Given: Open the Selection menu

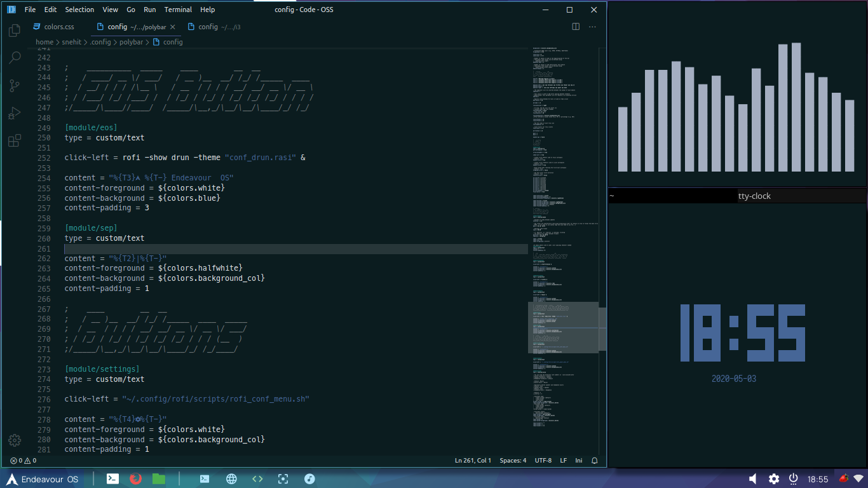Looking at the screenshot, I should [79, 10].
